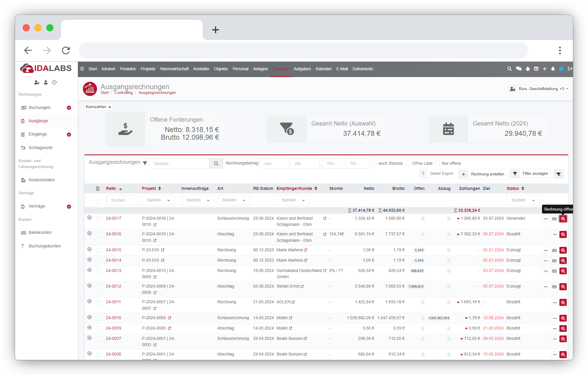Collapse the Kennzahlen section
This screenshot has width=588, height=375.
pos(98,107)
